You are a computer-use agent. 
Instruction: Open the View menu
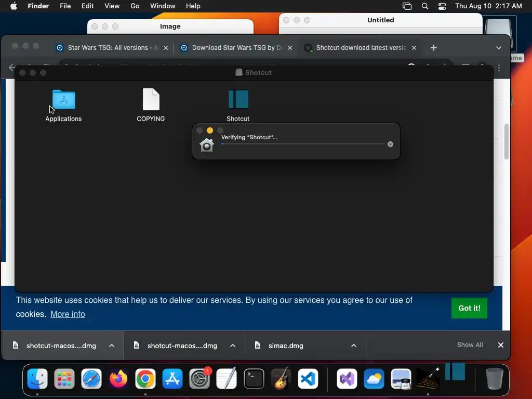pyautogui.click(x=112, y=6)
